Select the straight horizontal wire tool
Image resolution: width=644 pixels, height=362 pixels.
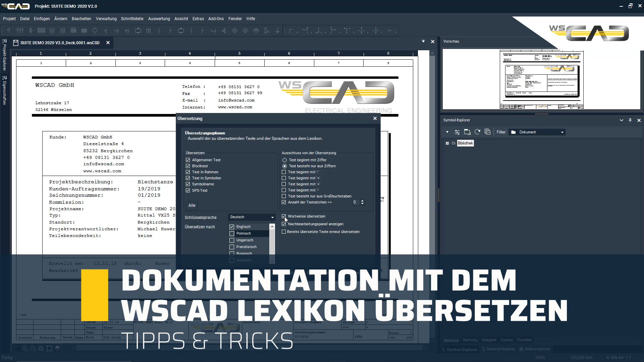click(390, 31)
